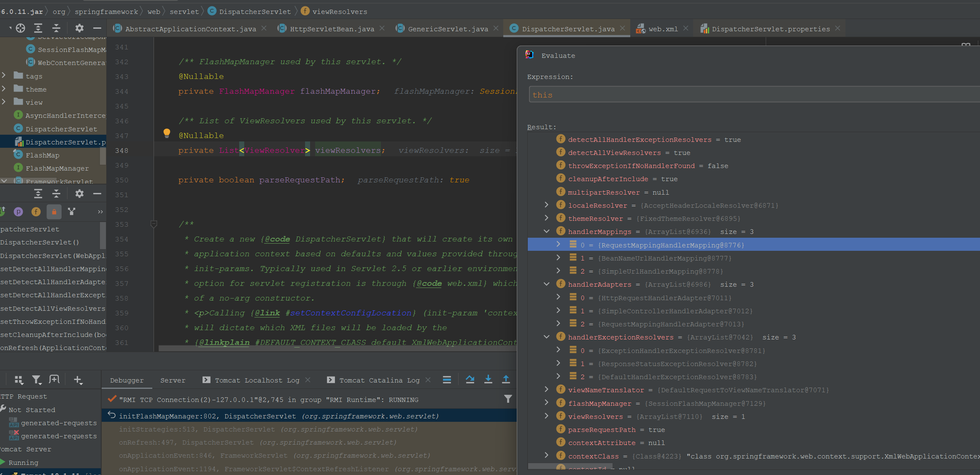Screen dimensions: 980x475
Task: Click the Structure panel settings gear icon
Action: 79,194
